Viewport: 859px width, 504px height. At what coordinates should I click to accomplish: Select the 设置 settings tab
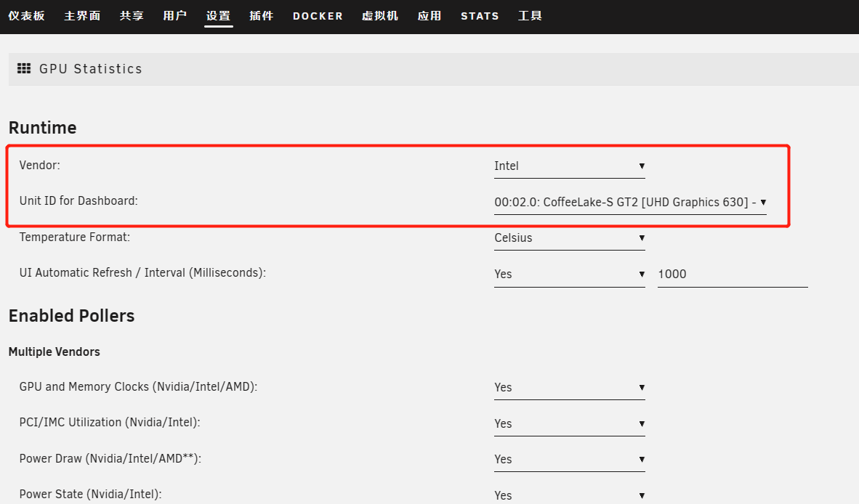pos(218,15)
